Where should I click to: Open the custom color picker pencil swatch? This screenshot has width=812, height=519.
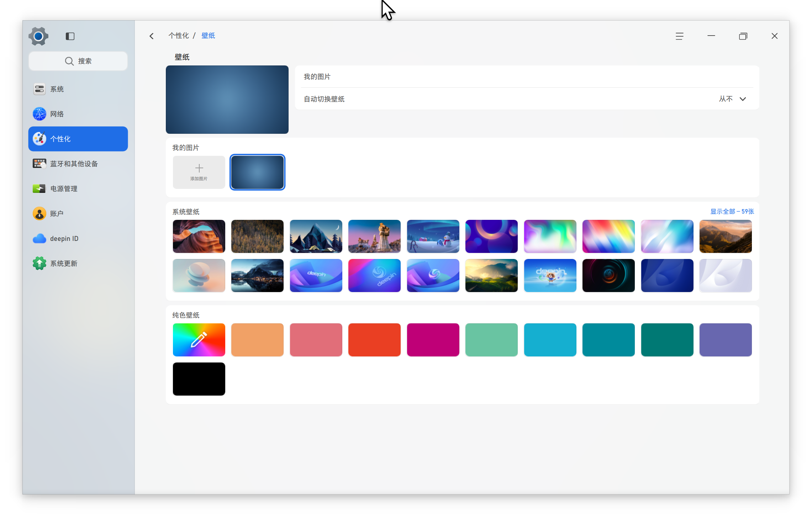[199, 340]
